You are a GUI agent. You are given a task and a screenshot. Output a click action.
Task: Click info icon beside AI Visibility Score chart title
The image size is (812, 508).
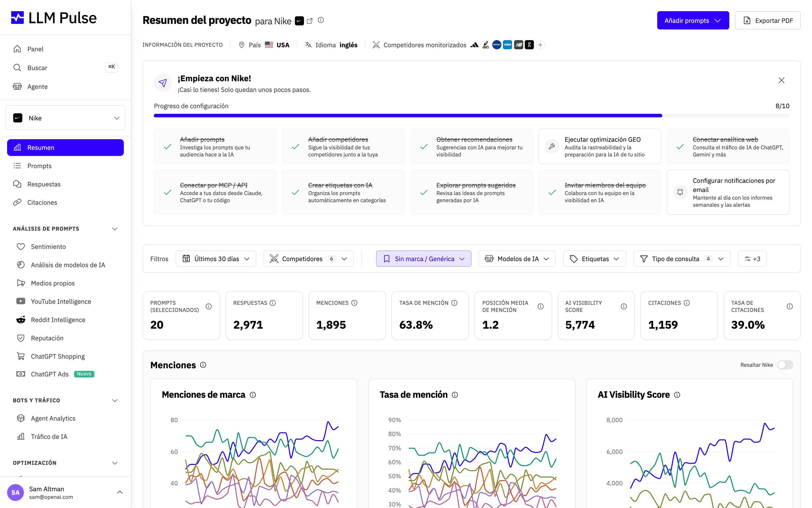pos(677,395)
